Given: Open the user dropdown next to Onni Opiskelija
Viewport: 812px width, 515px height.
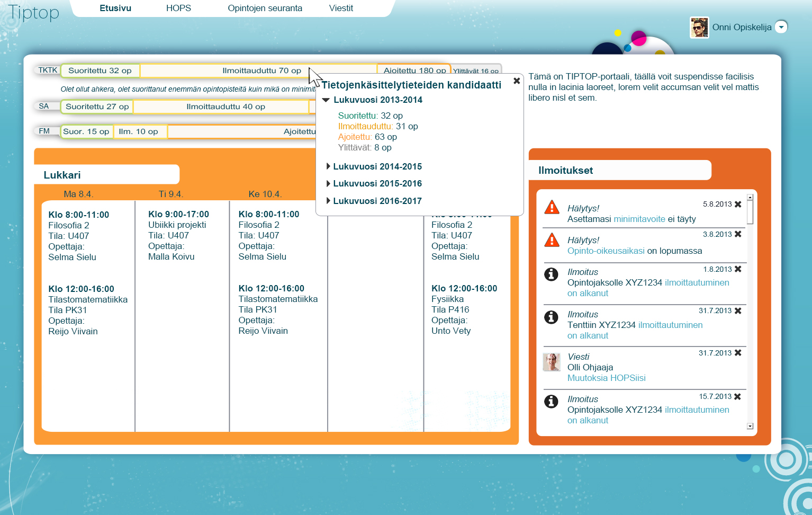Looking at the screenshot, I should point(781,27).
